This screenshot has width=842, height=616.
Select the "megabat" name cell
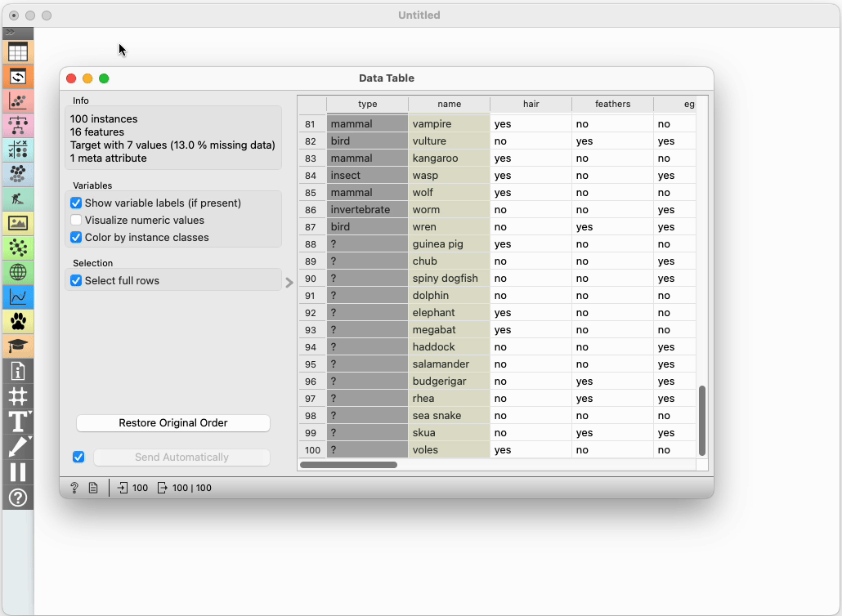[x=449, y=330]
